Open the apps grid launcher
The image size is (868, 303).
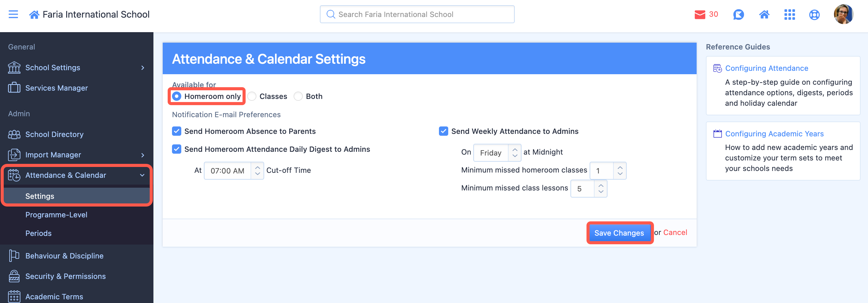click(789, 15)
